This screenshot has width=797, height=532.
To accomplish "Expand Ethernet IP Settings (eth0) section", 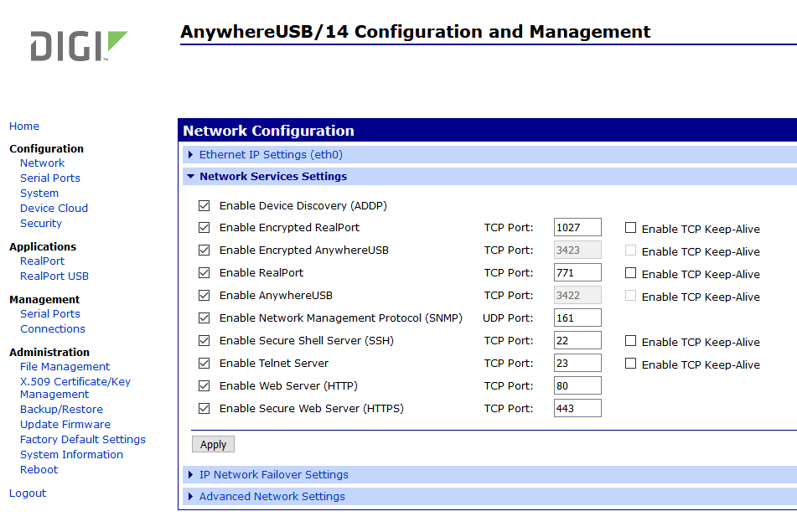I will click(x=271, y=154).
